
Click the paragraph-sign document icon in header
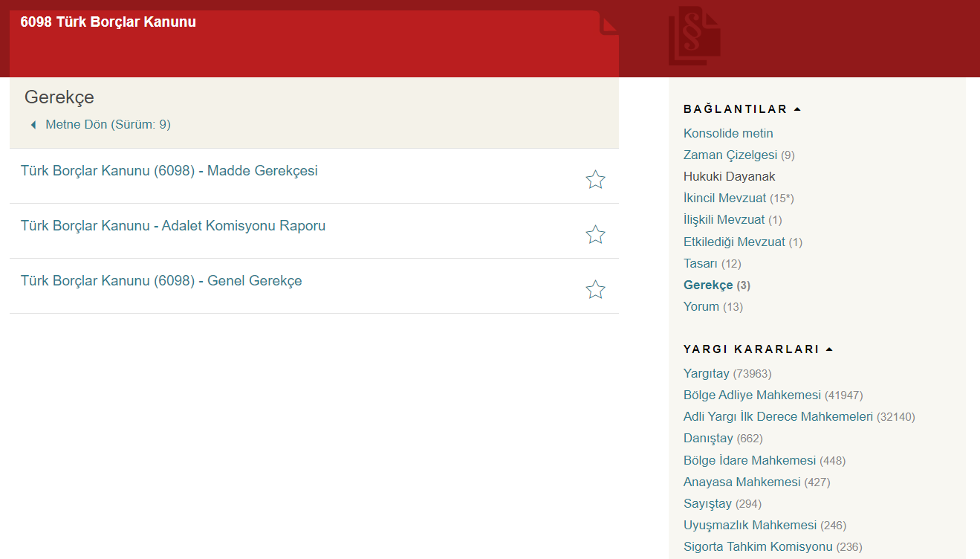coord(694,36)
